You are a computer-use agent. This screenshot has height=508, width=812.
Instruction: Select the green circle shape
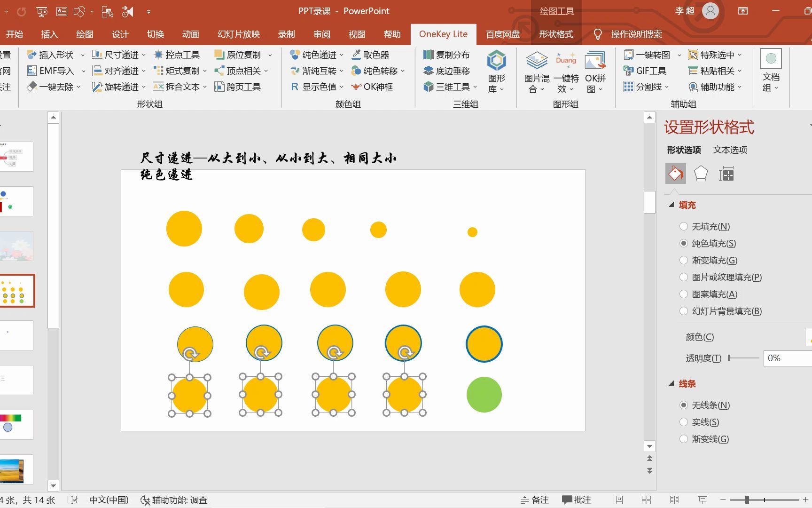coord(484,395)
